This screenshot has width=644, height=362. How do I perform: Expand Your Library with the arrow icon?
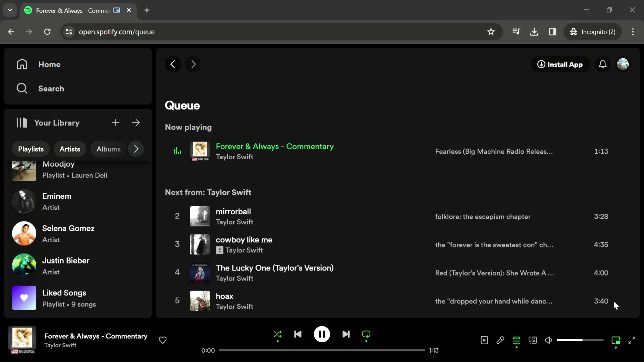click(136, 123)
